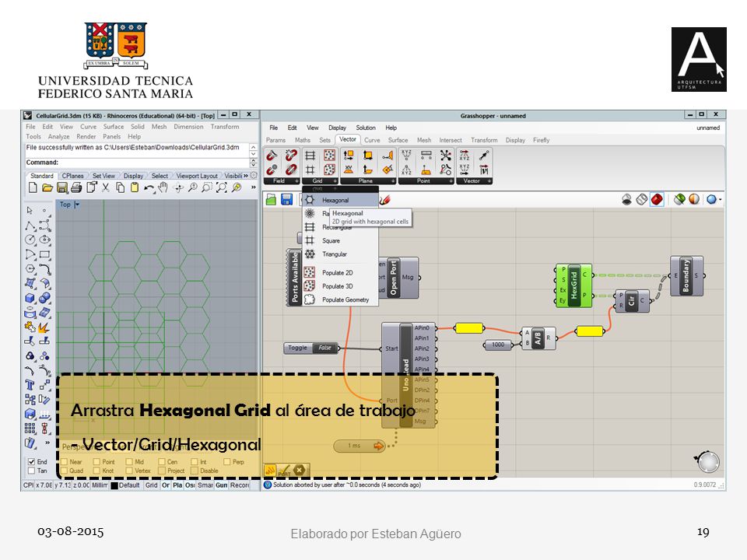
Task: Click the New file icon in Rhino's Standard toolbar
Action: 33,187
